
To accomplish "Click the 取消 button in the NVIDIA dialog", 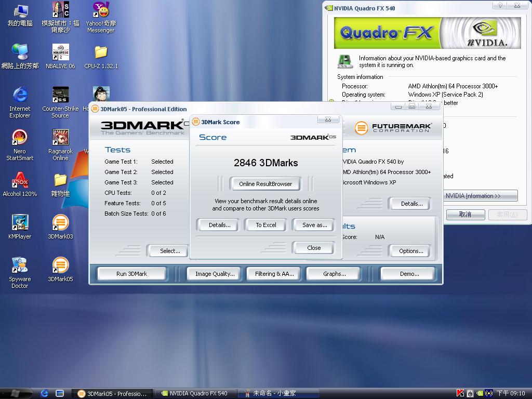I will click(465, 215).
